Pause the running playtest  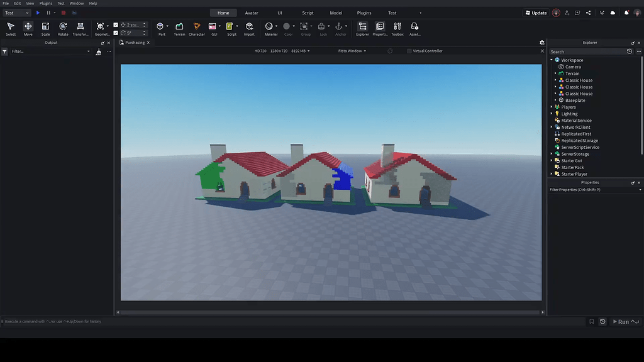[48, 13]
